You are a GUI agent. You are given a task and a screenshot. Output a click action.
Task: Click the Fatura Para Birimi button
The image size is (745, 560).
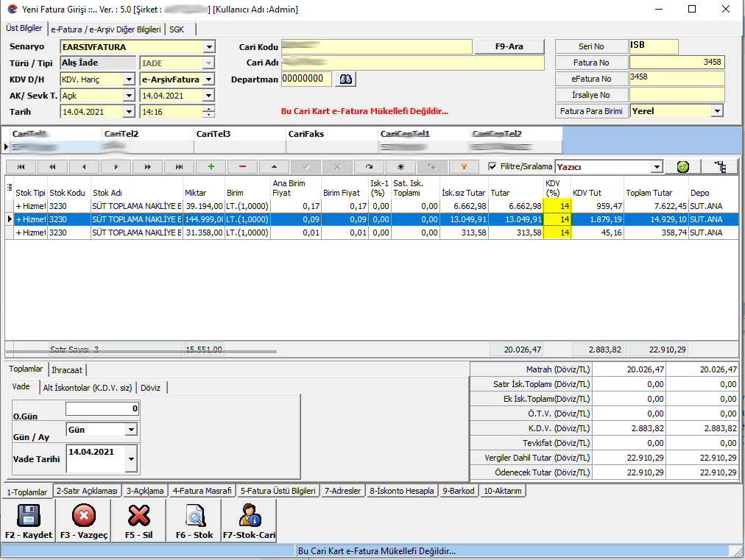click(591, 111)
